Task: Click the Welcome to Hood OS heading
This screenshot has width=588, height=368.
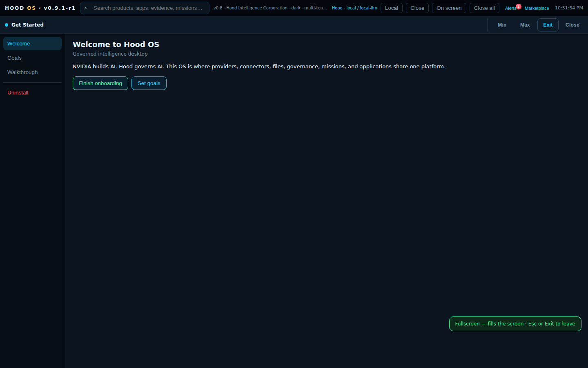Action: click(116, 44)
